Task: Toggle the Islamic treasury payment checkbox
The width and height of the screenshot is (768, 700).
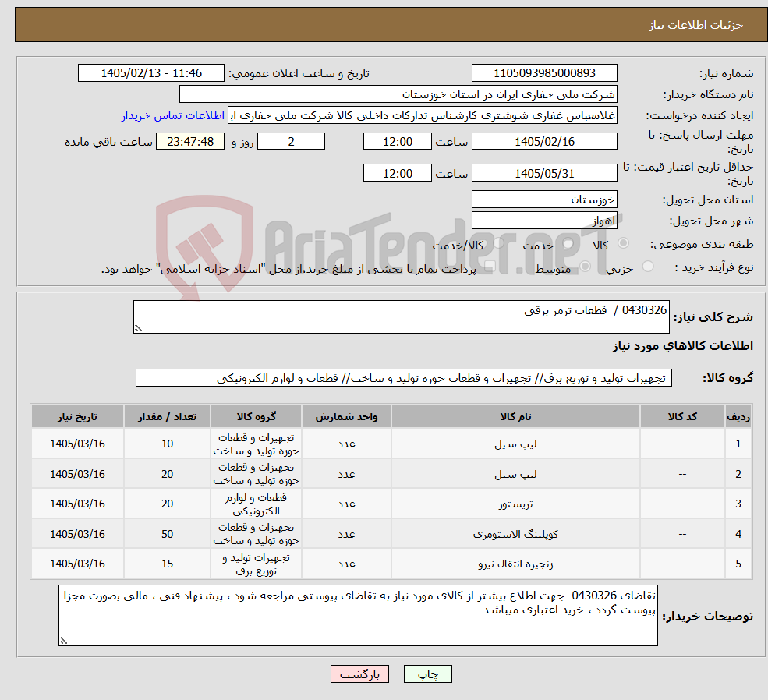Action: click(x=490, y=267)
